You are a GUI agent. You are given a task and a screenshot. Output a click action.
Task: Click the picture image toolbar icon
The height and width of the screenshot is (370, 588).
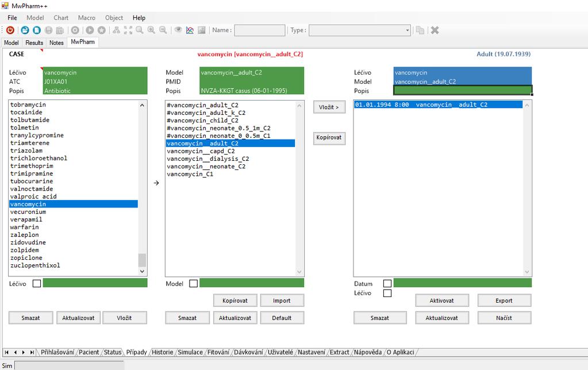[202, 30]
